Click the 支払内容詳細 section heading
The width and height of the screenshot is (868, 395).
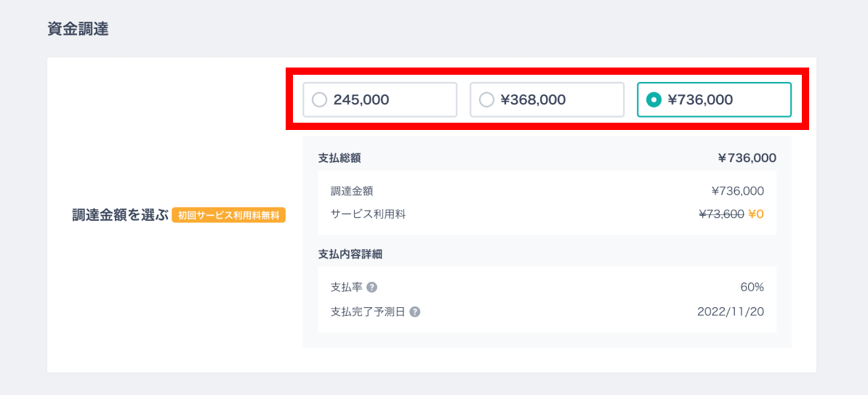[x=350, y=254]
